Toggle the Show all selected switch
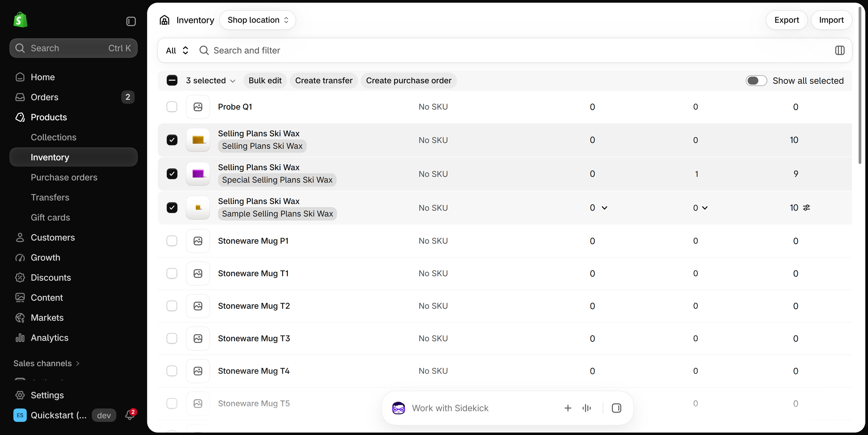The width and height of the screenshot is (868, 435). [756, 81]
